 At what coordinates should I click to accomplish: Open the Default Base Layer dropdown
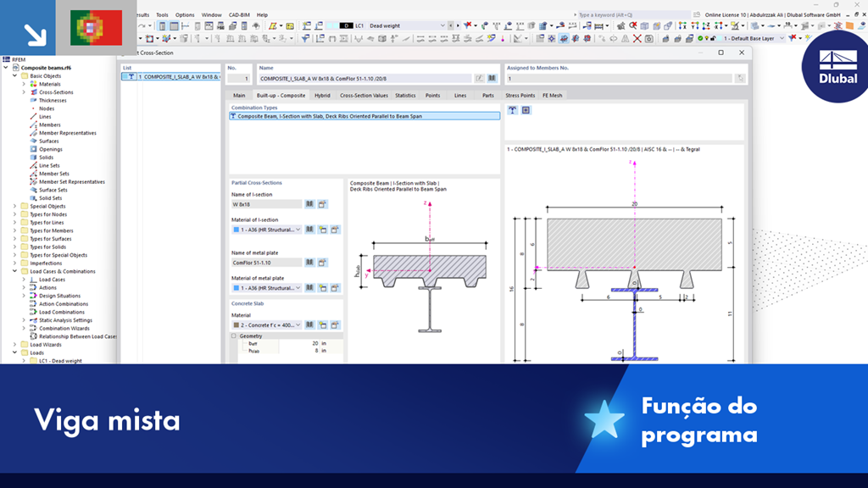click(782, 39)
